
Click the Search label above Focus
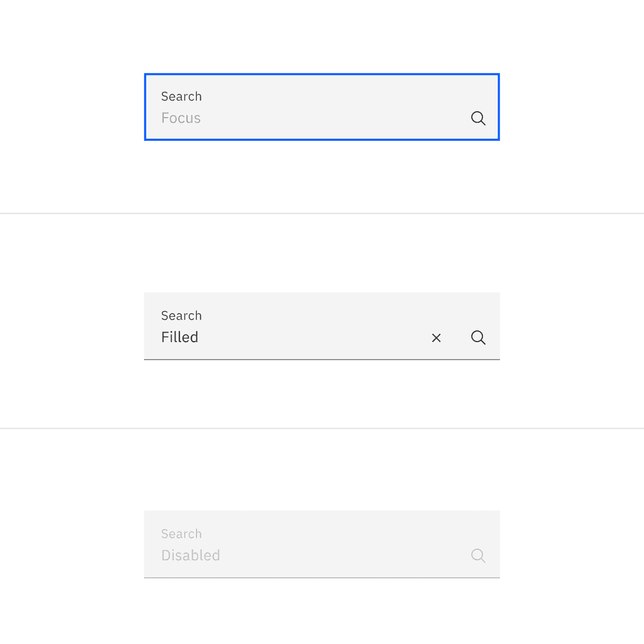[x=181, y=96]
